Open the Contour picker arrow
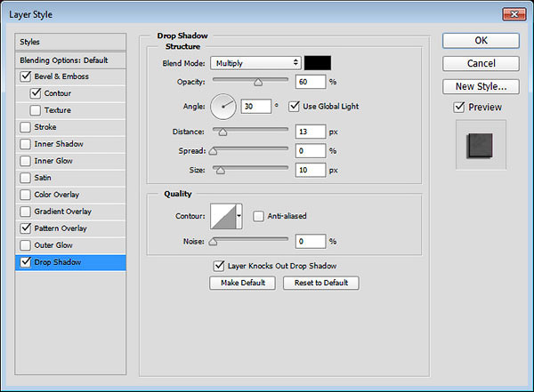Viewport: 534px width, 392px height. [x=239, y=216]
